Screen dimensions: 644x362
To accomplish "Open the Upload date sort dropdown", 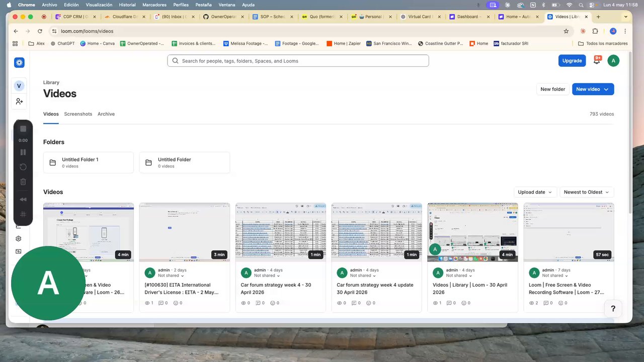I will 535,192.
